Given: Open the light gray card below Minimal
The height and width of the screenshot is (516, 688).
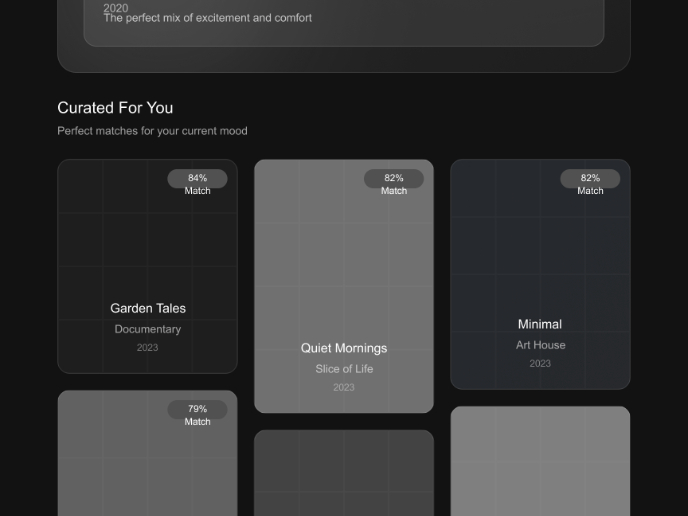Looking at the screenshot, I should (x=540, y=461).
